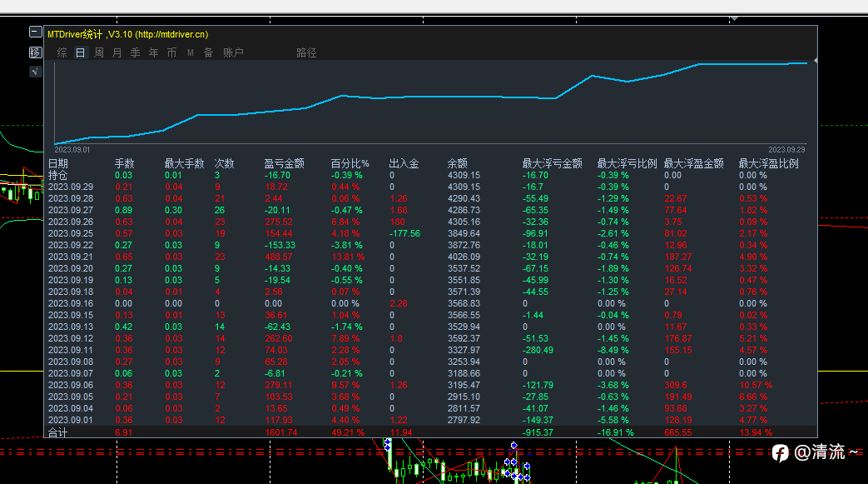
Task: Click the 路径 path button
Action: point(306,53)
